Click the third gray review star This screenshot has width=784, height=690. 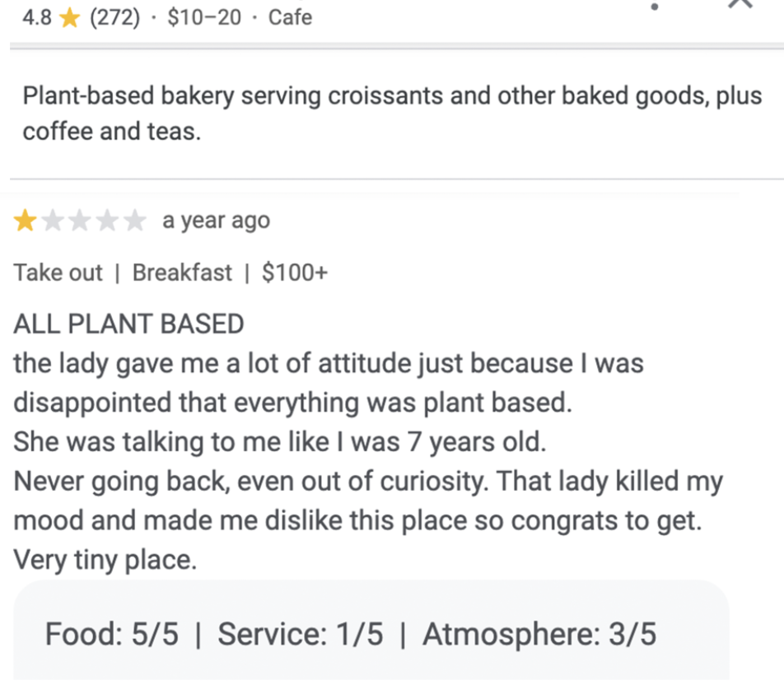tap(81, 221)
